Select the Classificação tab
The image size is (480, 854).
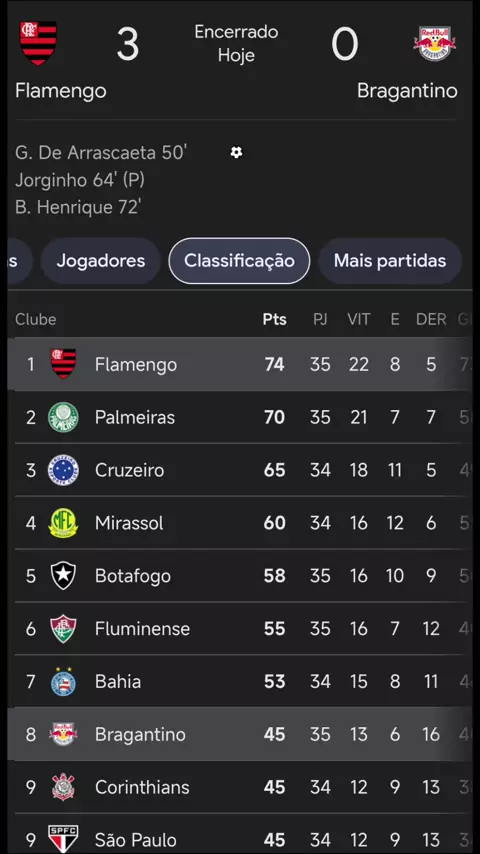[x=239, y=261]
